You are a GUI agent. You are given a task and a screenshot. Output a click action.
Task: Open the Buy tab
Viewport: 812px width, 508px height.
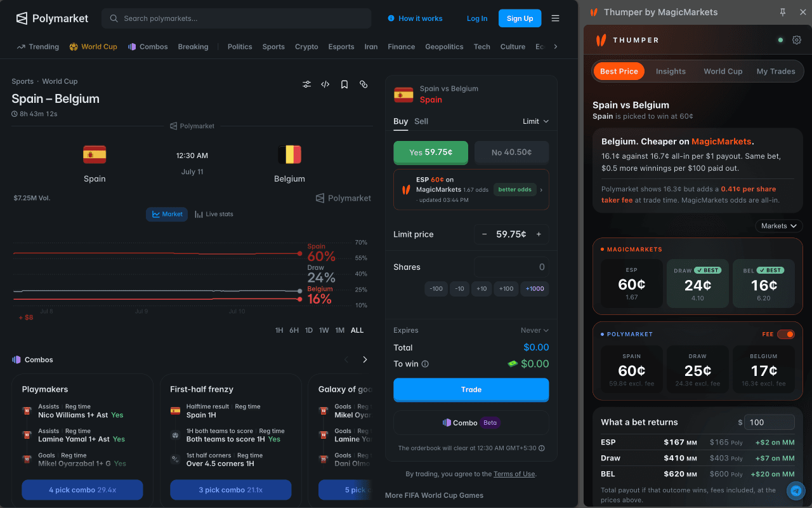pos(401,121)
